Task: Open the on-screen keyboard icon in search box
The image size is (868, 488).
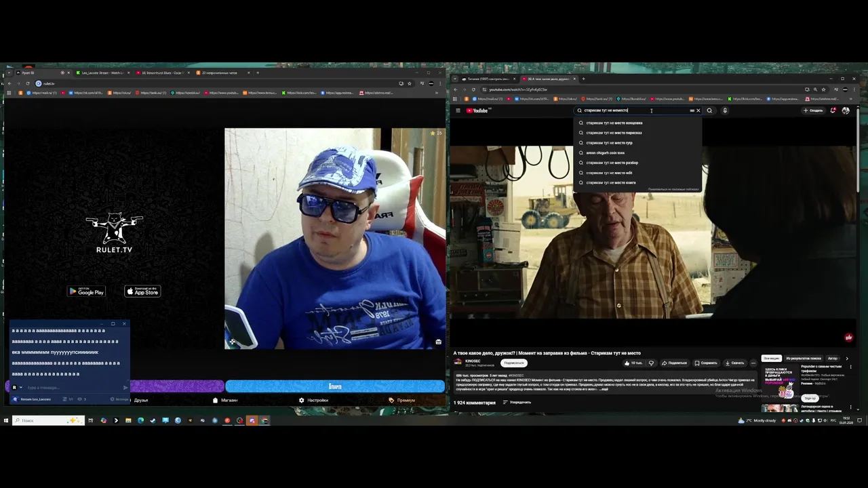Action: [x=692, y=110]
